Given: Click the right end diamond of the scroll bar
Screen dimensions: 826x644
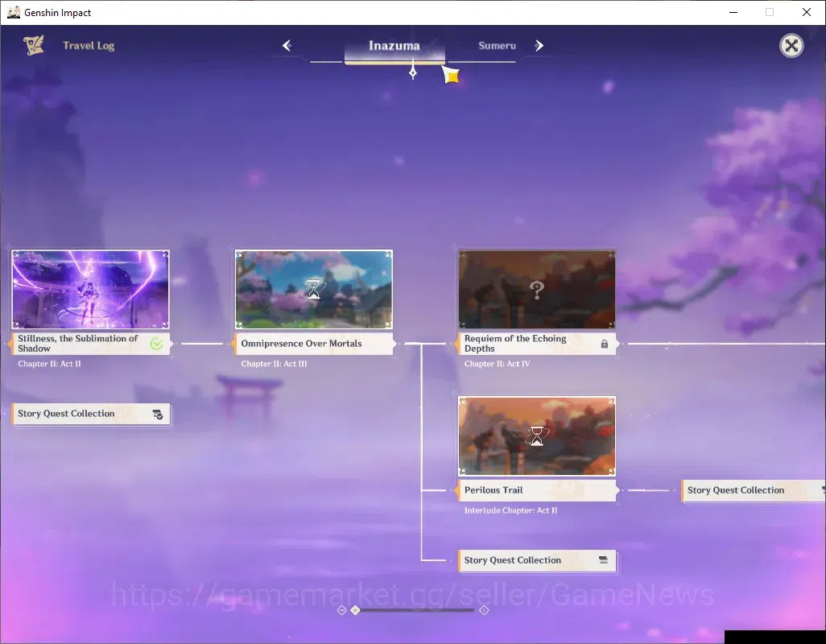Looking at the screenshot, I should 484,609.
